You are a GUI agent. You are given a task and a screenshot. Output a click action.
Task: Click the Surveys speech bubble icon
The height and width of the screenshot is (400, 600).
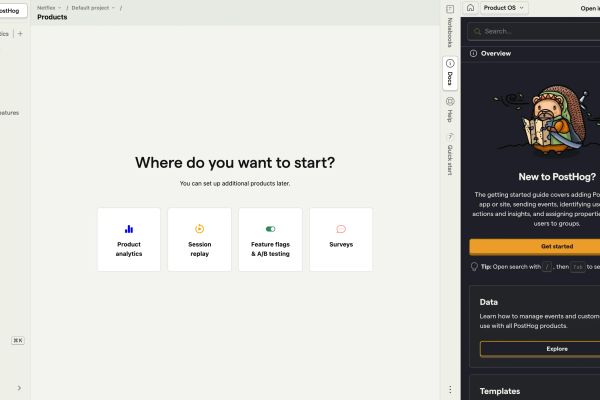[341, 229]
